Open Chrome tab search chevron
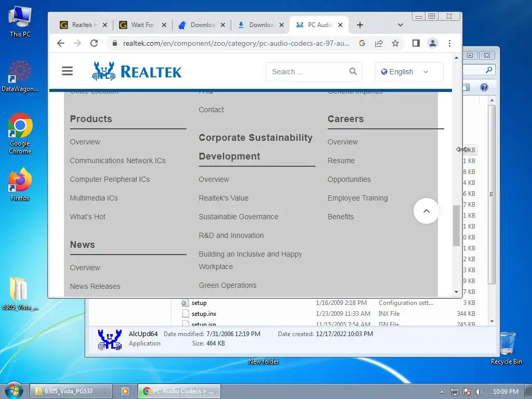The height and width of the screenshot is (399, 532). point(401,25)
